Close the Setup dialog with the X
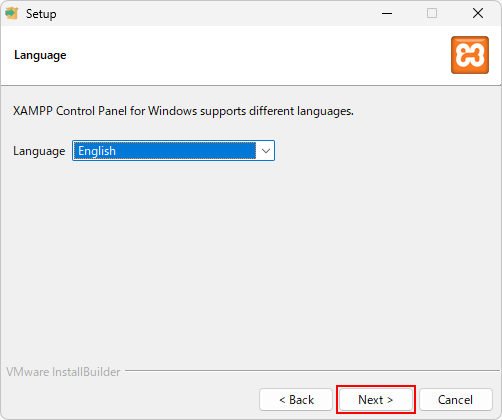Image resolution: width=502 pixels, height=420 pixels. 478,14
